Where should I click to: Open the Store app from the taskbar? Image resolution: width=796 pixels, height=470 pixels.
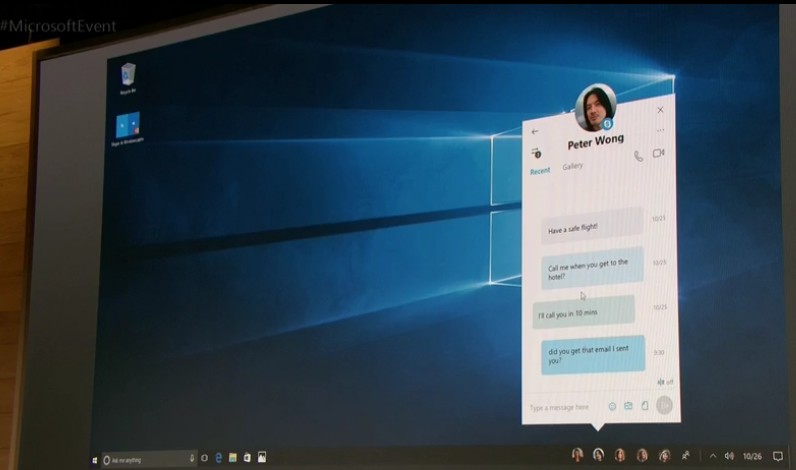[x=247, y=457]
